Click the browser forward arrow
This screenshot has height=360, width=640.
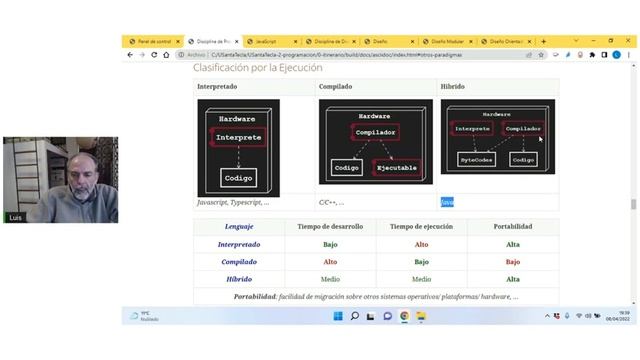(142, 55)
